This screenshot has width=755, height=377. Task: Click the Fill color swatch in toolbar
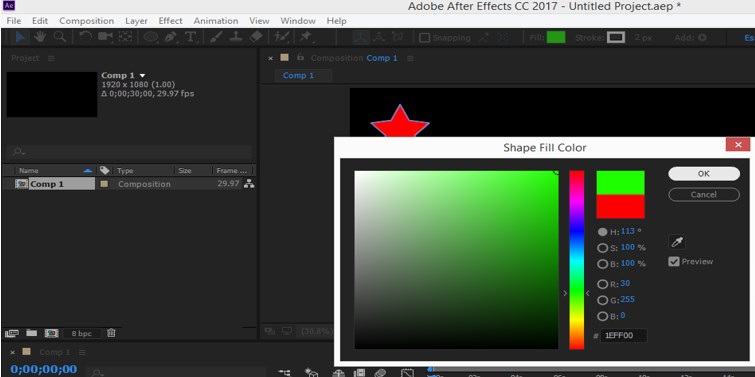[x=556, y=38]
